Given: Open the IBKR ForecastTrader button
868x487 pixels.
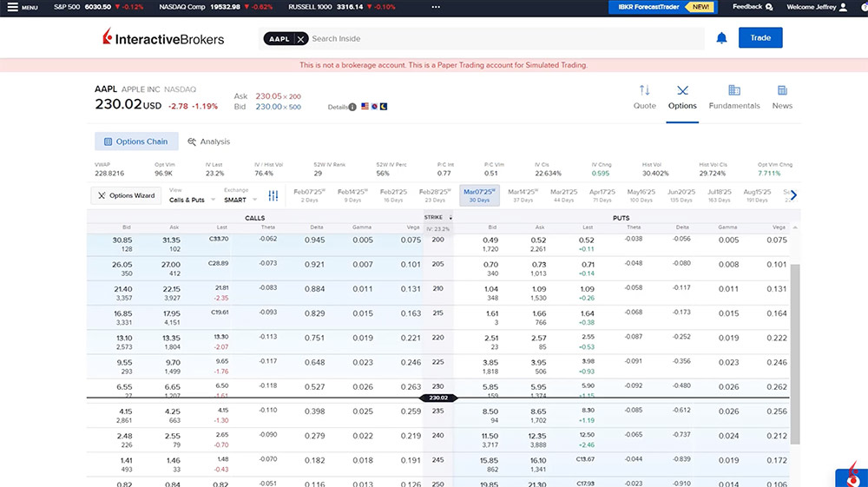Looking at the screenshot, I should coord(662,7).
